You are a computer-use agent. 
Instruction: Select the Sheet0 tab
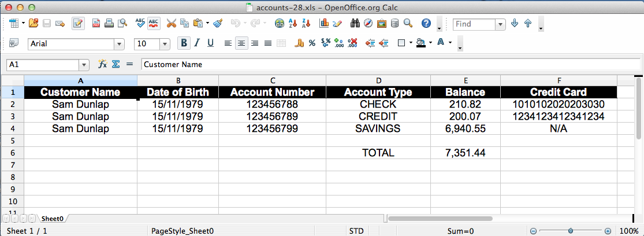coord(53,219)
